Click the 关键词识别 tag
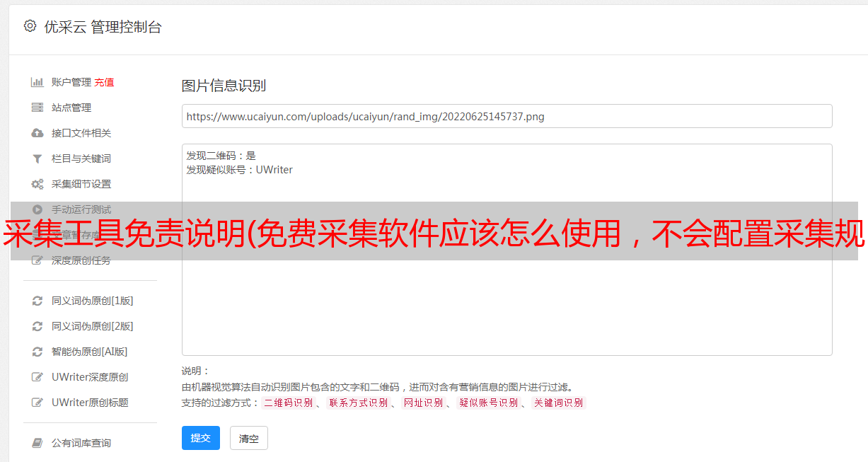Image resolution: width=868 pixels, height=462 pixels. click(x=559, y=403)
